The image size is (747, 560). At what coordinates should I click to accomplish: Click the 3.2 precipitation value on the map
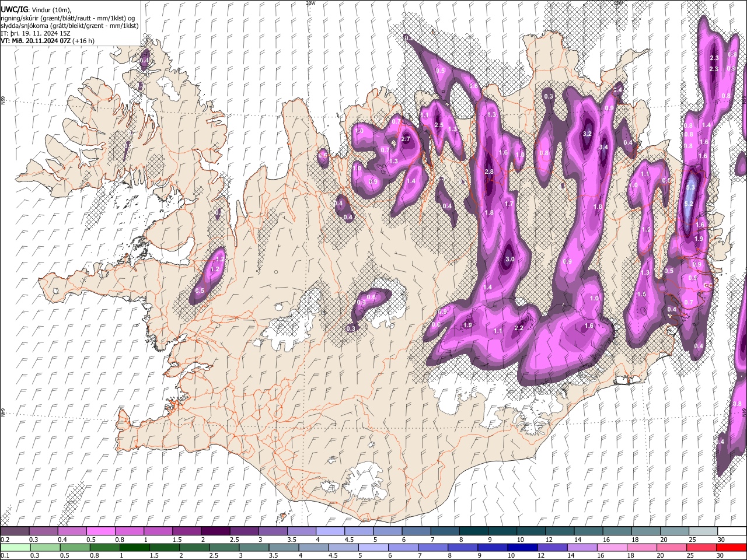click(588, 134)
